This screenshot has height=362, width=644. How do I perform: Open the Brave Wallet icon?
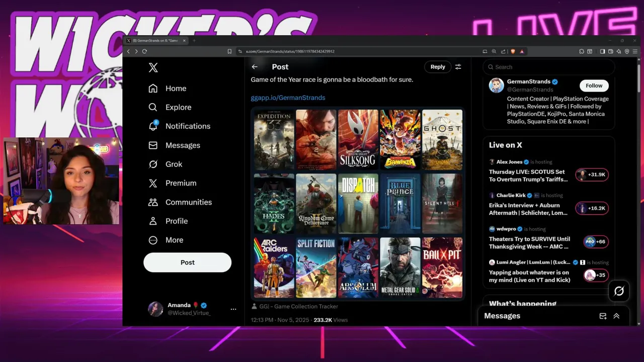(x=610, y=51)
